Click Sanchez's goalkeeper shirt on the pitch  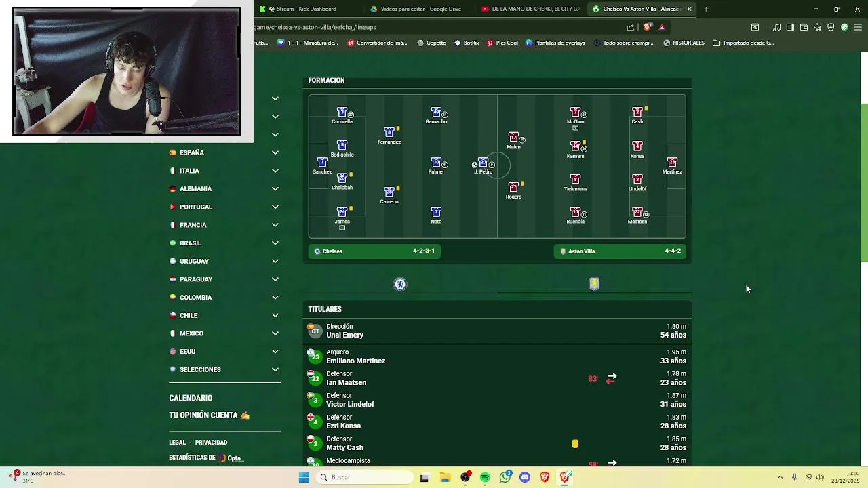pyautogui.click(x=322, y=163)
